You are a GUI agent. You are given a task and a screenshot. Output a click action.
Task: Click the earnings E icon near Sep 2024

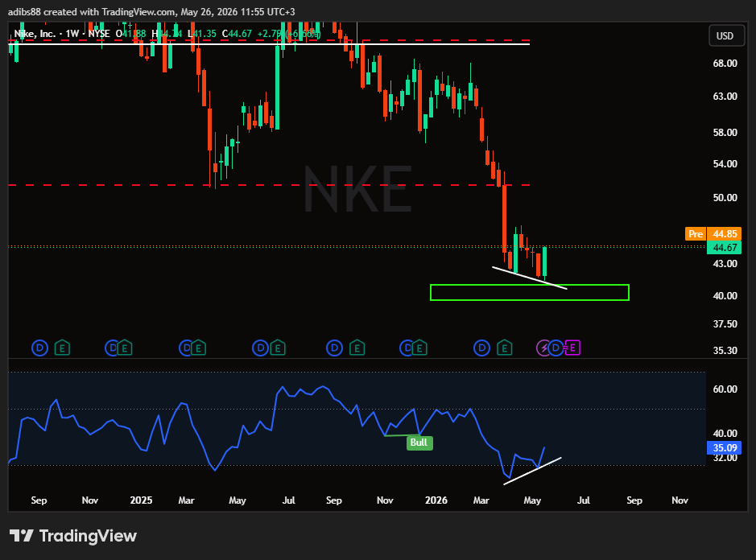point(62,348)
